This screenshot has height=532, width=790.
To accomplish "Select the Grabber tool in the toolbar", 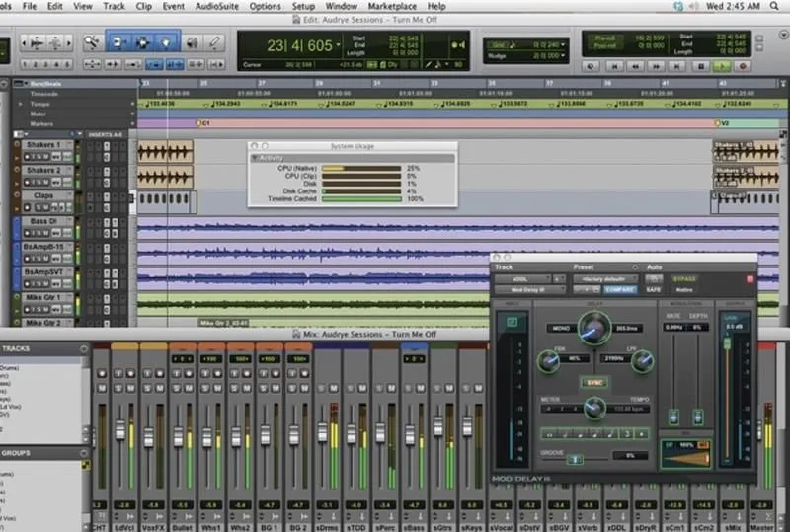I will click(x=166, y=42).
